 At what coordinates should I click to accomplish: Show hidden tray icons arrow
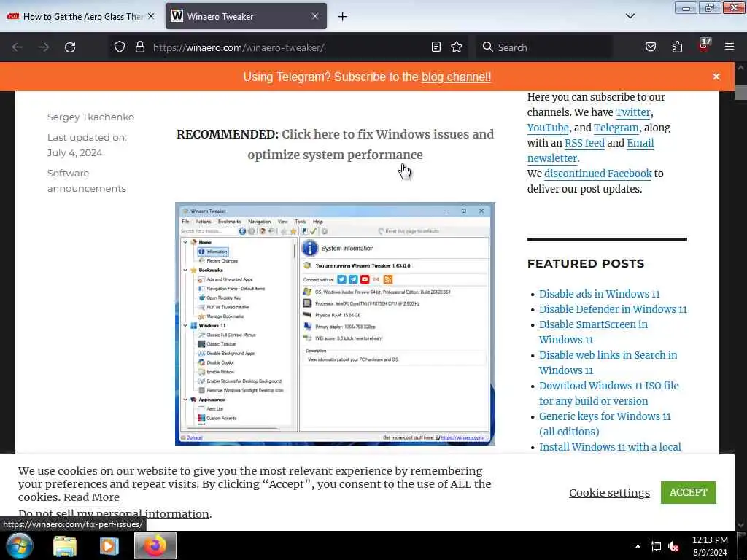click(x=638, y=546)
